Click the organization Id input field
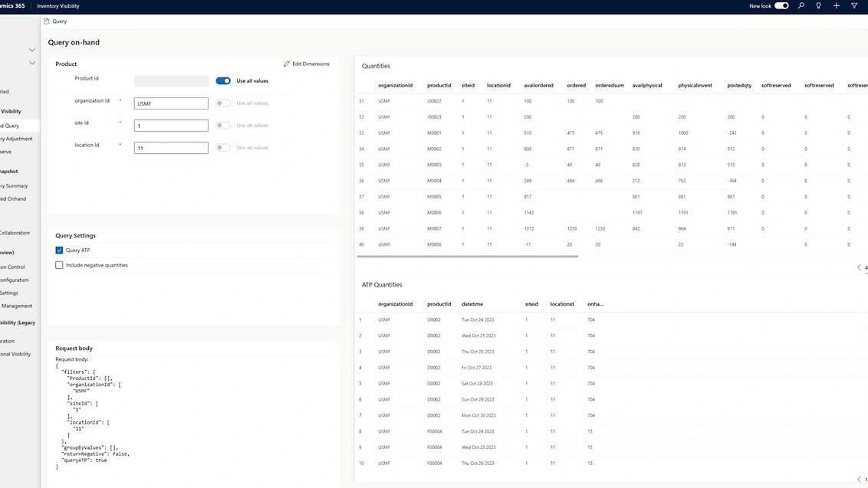 [171, 103]
